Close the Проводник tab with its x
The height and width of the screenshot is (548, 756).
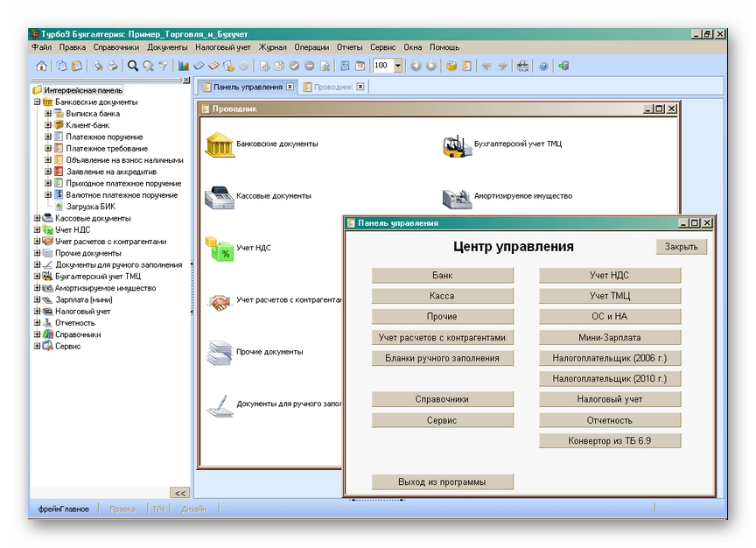[360, 87]
